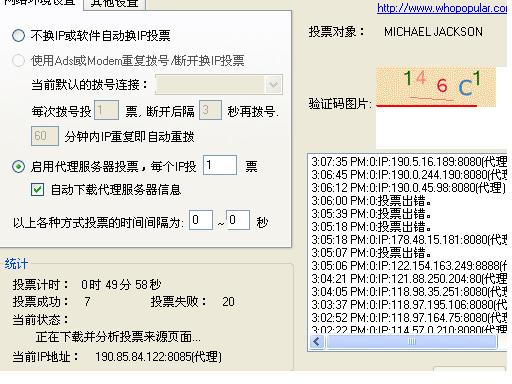Click the 断开后隔 seconds field
The width and height of the screenshot is (512, 384).
210,110
